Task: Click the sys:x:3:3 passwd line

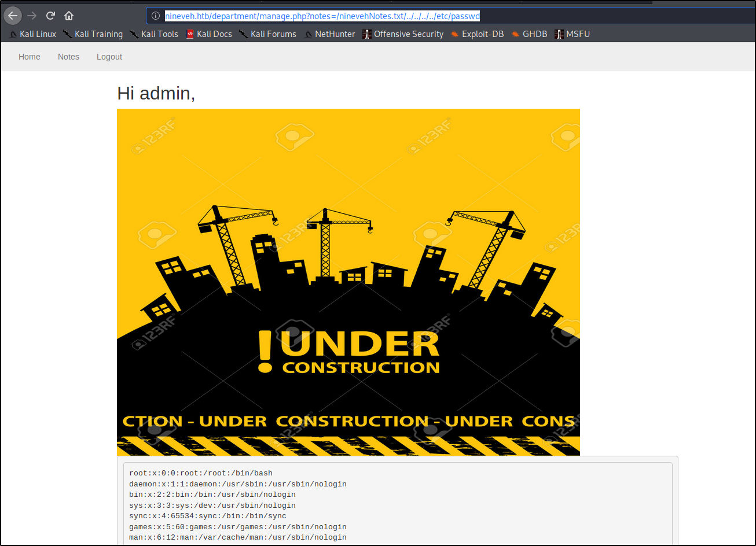Action: tap(212, 506)
